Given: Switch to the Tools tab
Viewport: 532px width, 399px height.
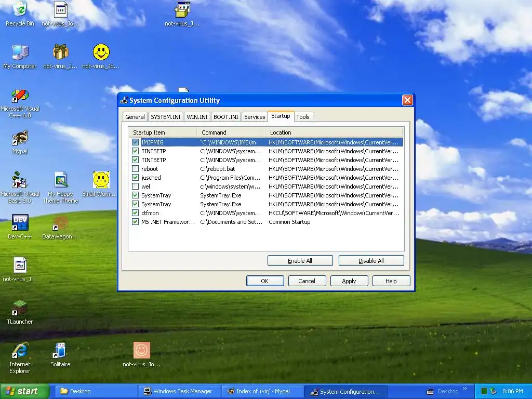Looking at the screenshot, I should tap(303, 117).
